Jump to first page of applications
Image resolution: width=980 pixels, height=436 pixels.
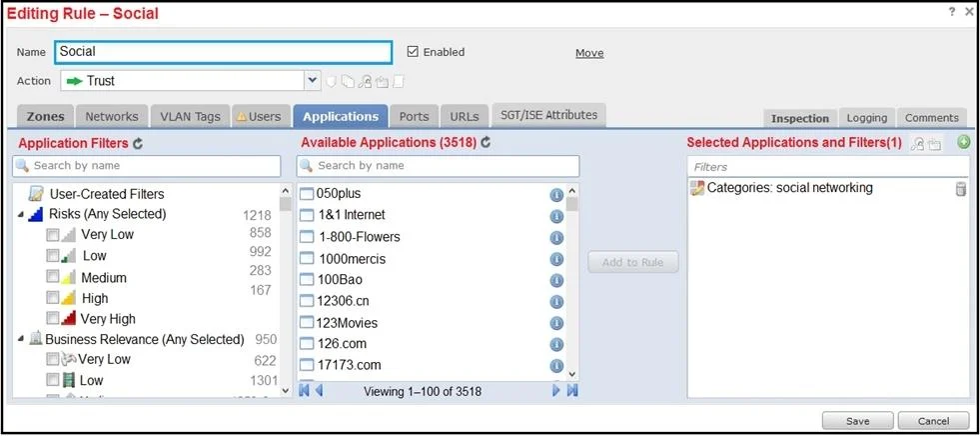point(305,391)
